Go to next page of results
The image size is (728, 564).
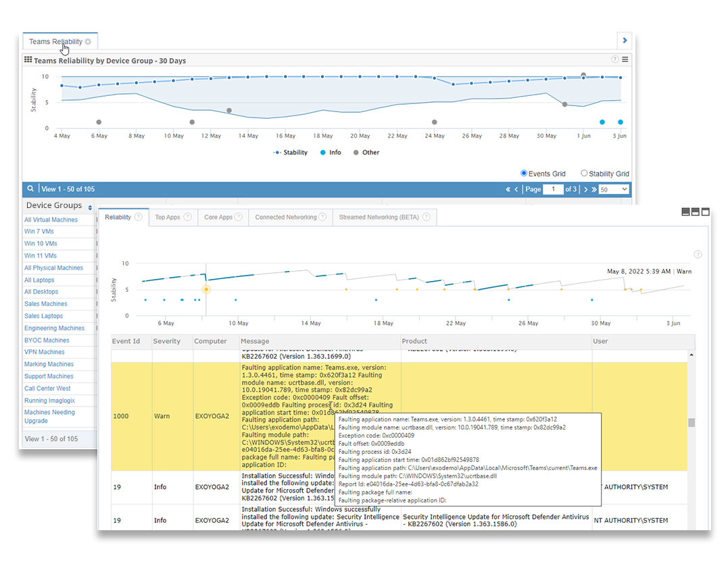point(585,189)
